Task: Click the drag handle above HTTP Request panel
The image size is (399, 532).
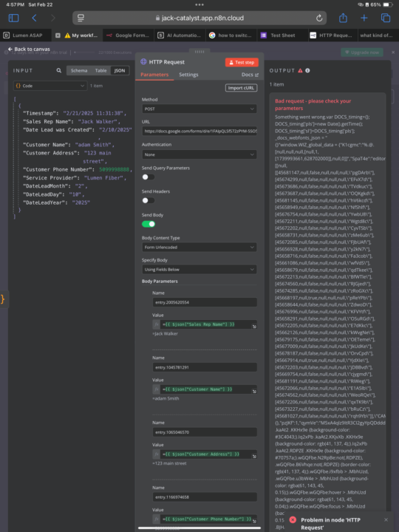Action: click(x=199, y=52)
